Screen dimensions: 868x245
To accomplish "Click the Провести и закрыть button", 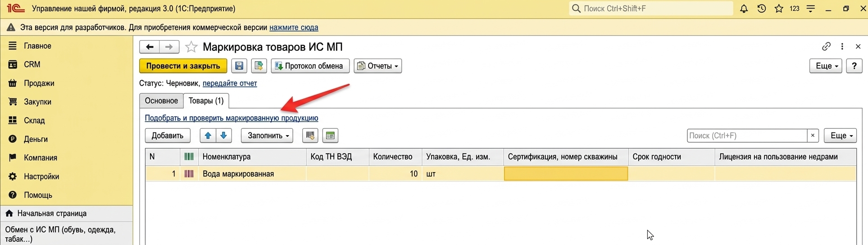I will click(183, 66).
